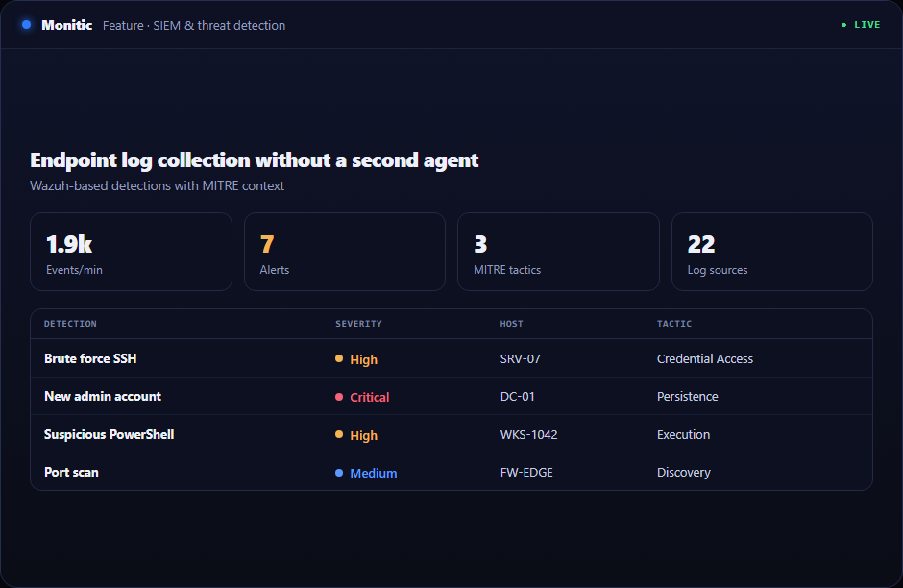
Task: Open the 1.9k Events/min stat card
Action: point(131,252)
